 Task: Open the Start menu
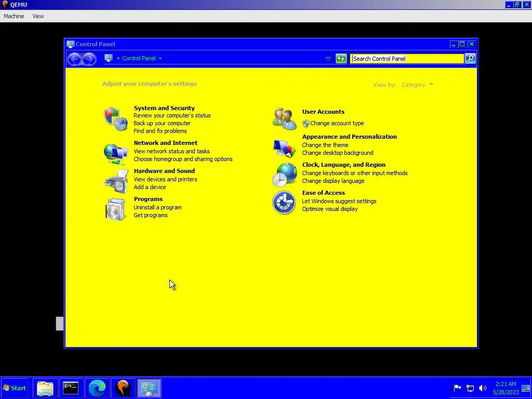(x=14, y=388)
